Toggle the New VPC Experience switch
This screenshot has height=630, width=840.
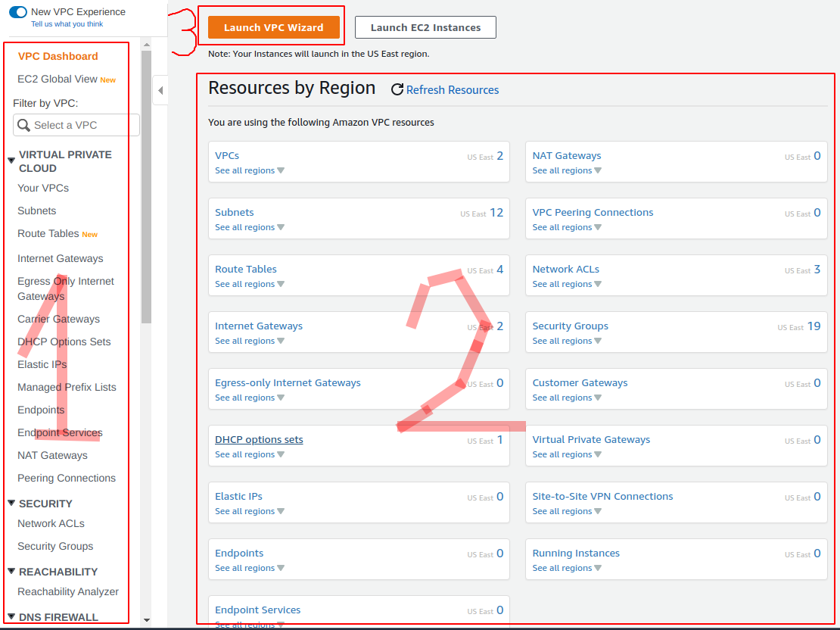click(17, 12)
